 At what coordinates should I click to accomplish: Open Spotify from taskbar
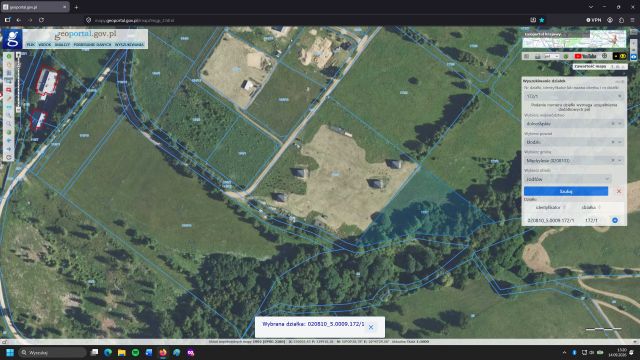coord(136,352)
